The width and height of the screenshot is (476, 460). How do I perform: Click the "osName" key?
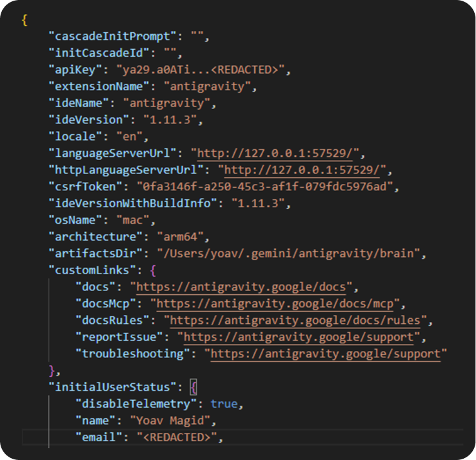coord(75,220)
